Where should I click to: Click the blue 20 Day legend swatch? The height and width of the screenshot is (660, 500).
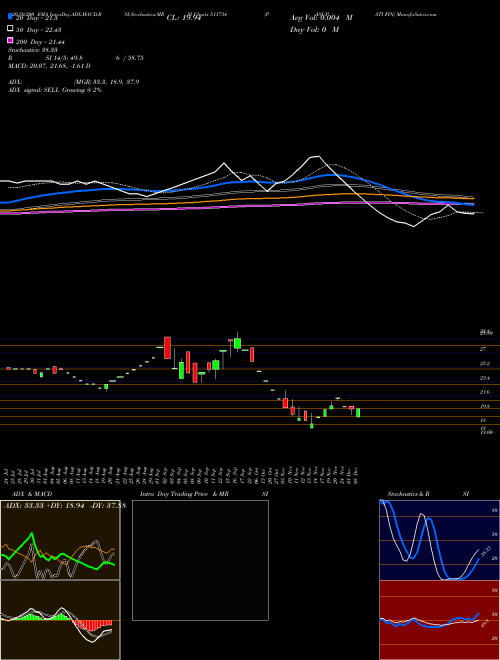10,17
